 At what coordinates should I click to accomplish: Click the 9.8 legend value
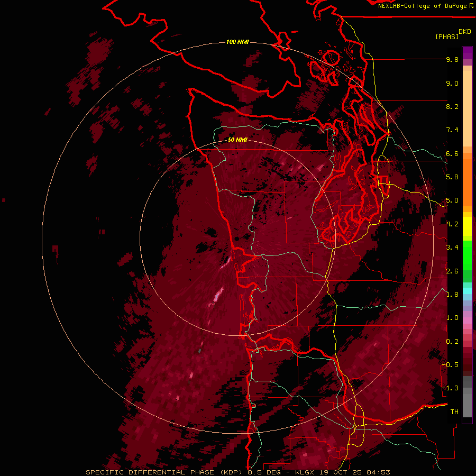[452, 59]
